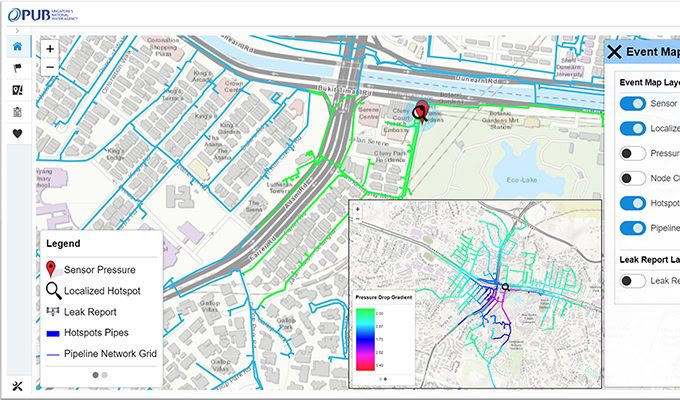680x400 pixels.
Task: Enable the Node layer toggle
Action: (632, 178)
